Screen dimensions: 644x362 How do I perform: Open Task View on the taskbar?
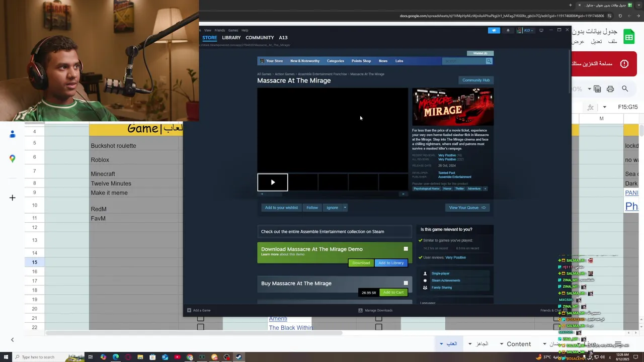[x=91, y=357]
